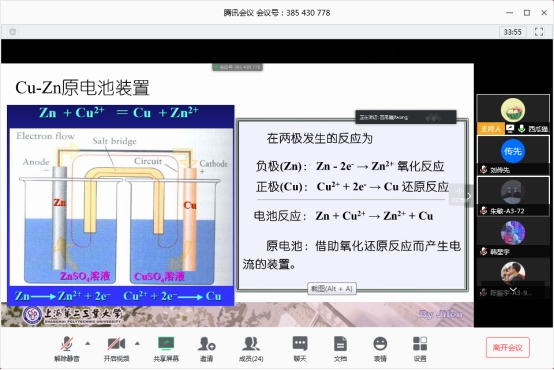Select the host 主持人 video thumbnail
Screen dimensions: 554x370
tap(513, 114)
